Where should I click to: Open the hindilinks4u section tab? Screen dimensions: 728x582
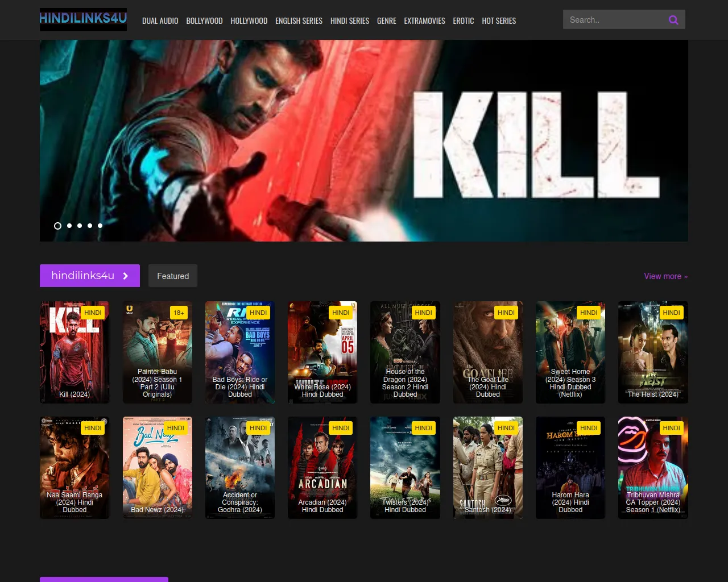coord(90,276)
